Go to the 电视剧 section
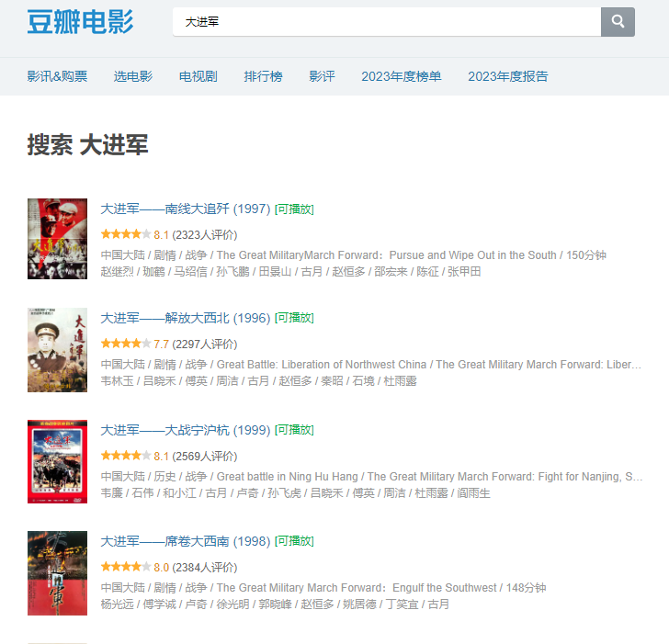Screen dimensions: 669x644 click(x=198, y=76)
